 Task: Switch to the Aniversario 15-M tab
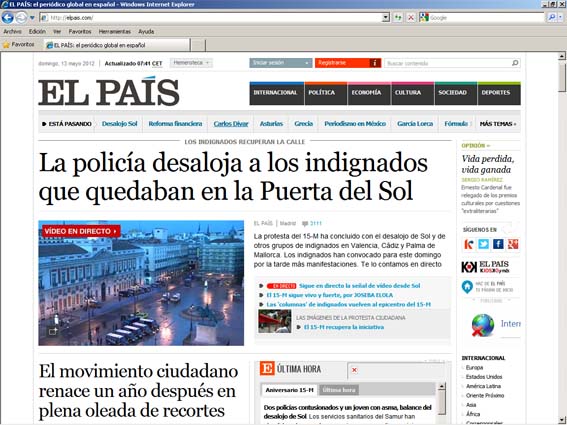[289, 390]
